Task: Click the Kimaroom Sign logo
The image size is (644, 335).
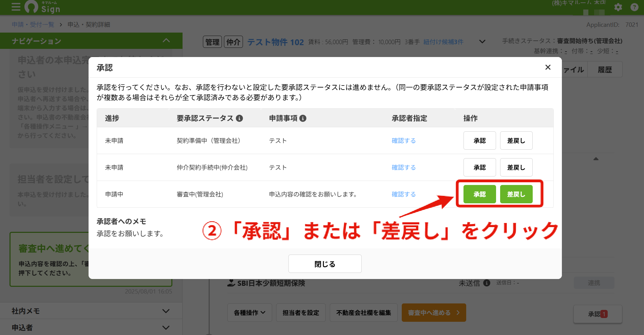Action: [x=42, y=7]
